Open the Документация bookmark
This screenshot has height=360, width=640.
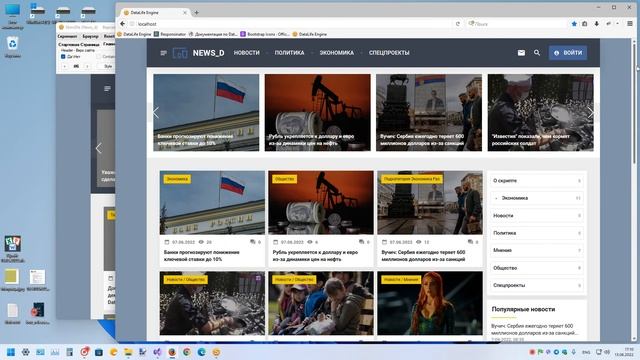213,34
